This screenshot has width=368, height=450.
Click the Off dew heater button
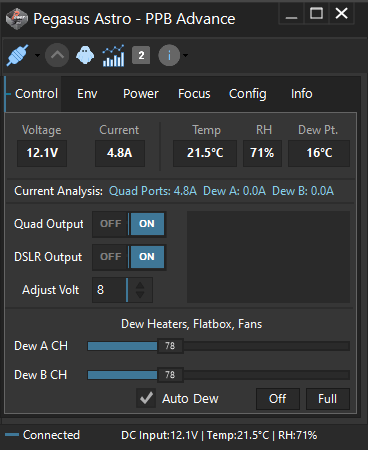tap(278, 399)
